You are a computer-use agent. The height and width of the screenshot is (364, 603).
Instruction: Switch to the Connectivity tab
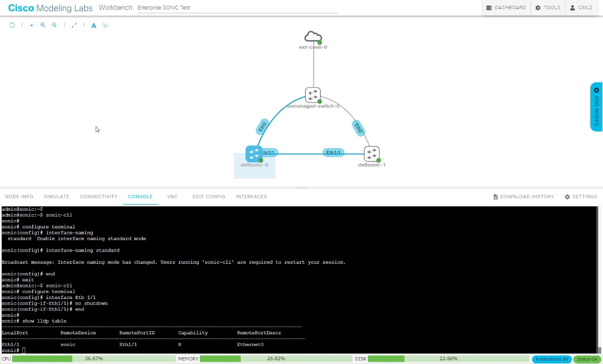[x=99, y=196]
